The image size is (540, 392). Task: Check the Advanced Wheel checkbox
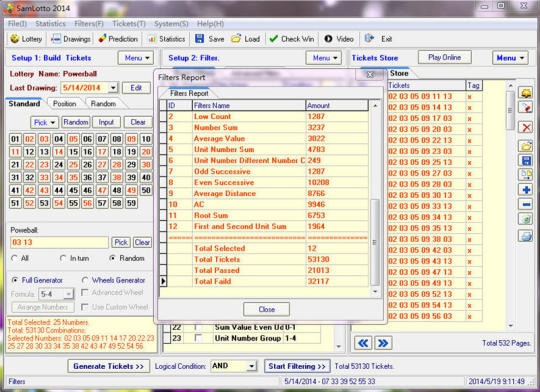tap(84, 292)
